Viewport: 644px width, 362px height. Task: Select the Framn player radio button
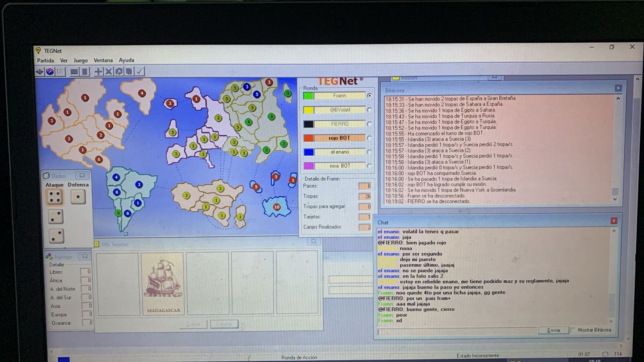369,96
